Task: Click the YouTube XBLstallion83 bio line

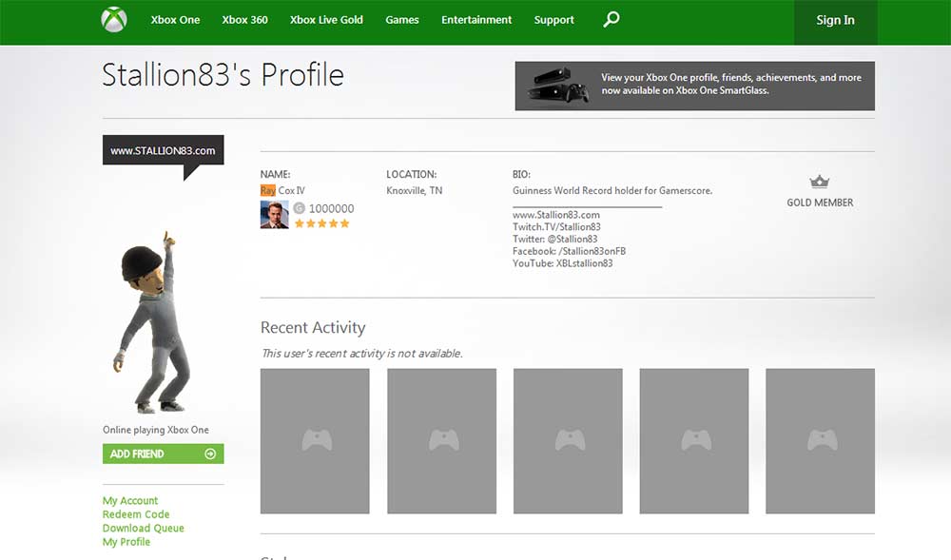Action: tap(563, 263)
